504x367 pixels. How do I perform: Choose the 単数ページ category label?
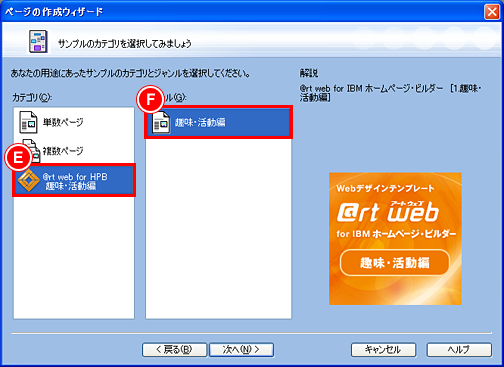tap(63, 122)
